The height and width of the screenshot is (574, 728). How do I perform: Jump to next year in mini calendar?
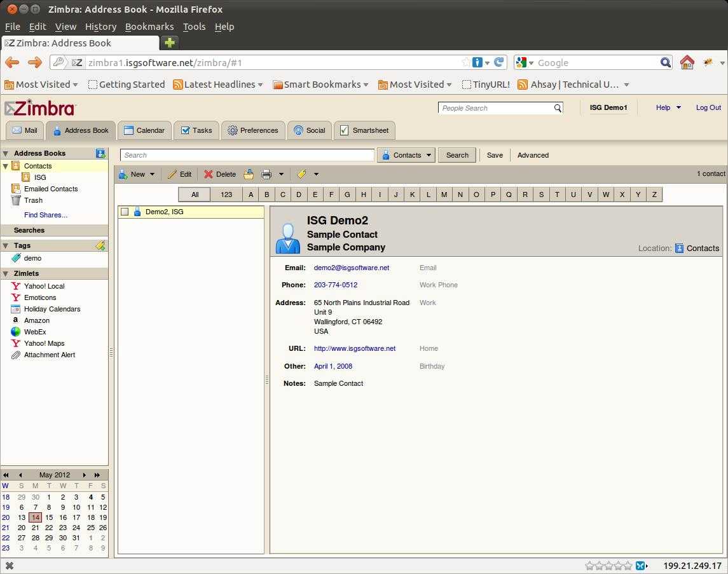click(97, 475)
